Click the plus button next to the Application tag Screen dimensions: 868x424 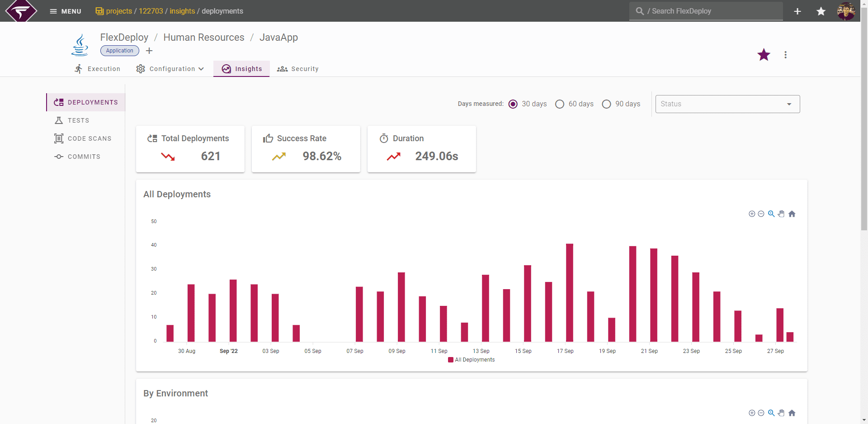coord(149,51)
